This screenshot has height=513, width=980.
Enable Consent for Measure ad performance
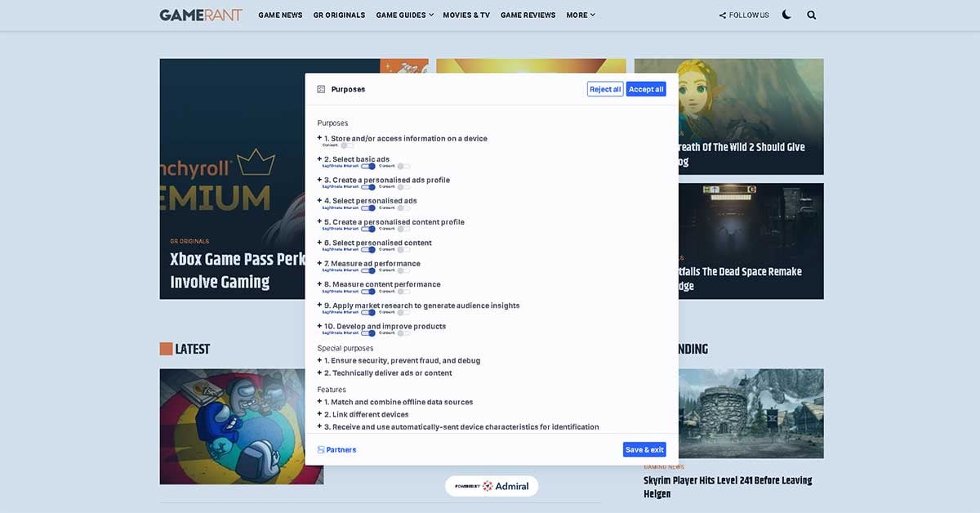[x=403, y=270]
